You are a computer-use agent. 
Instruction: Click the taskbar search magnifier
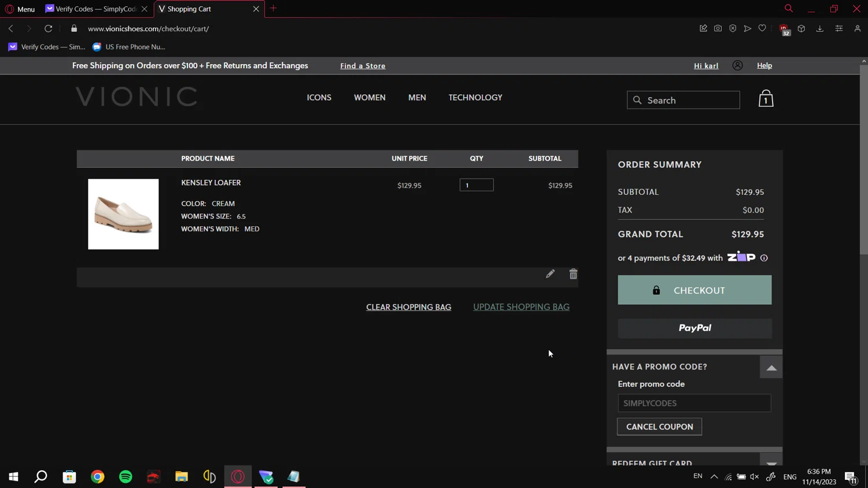point(41,476)
